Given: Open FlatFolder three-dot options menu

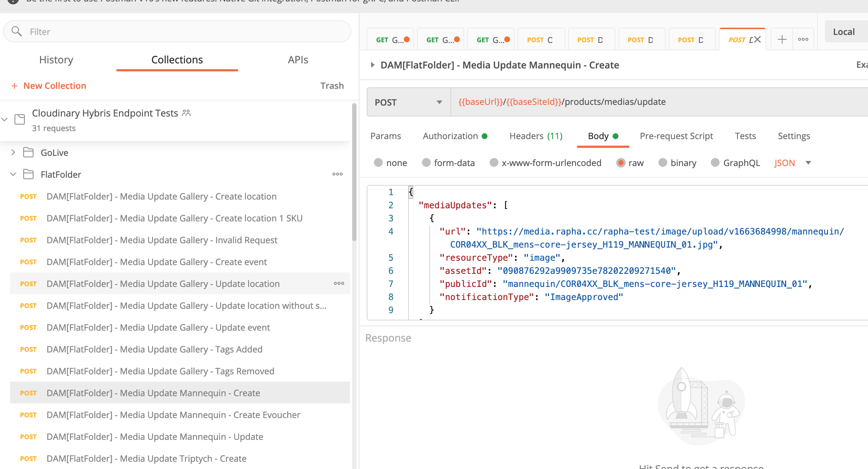Looking at the screenshot, I should tap(337, 174).
